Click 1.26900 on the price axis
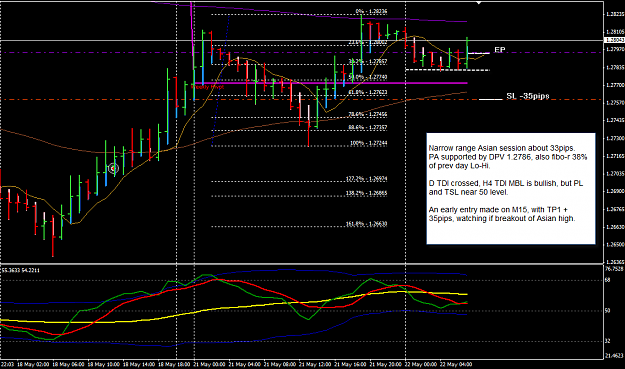Viewport: 625px width, 369px height. click(615, 191)
